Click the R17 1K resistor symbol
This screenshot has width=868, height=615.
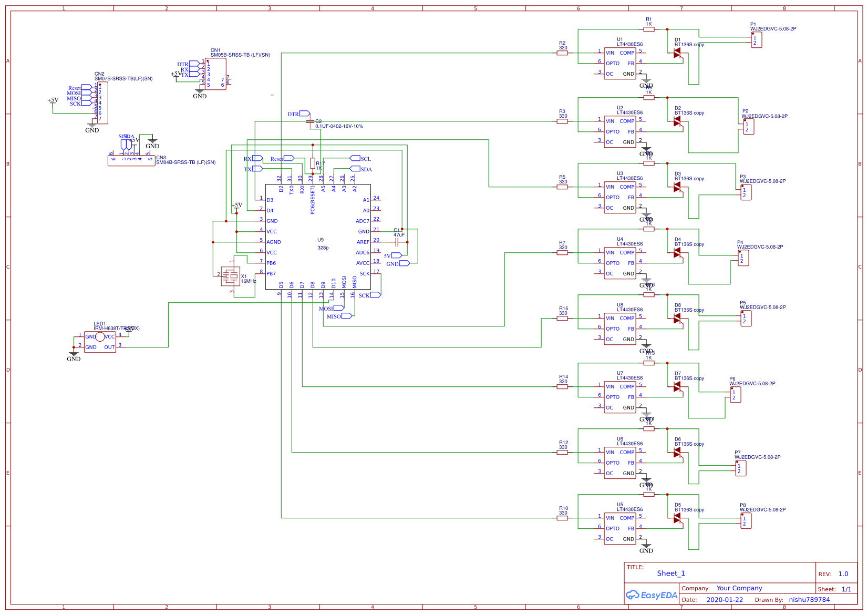313,163
